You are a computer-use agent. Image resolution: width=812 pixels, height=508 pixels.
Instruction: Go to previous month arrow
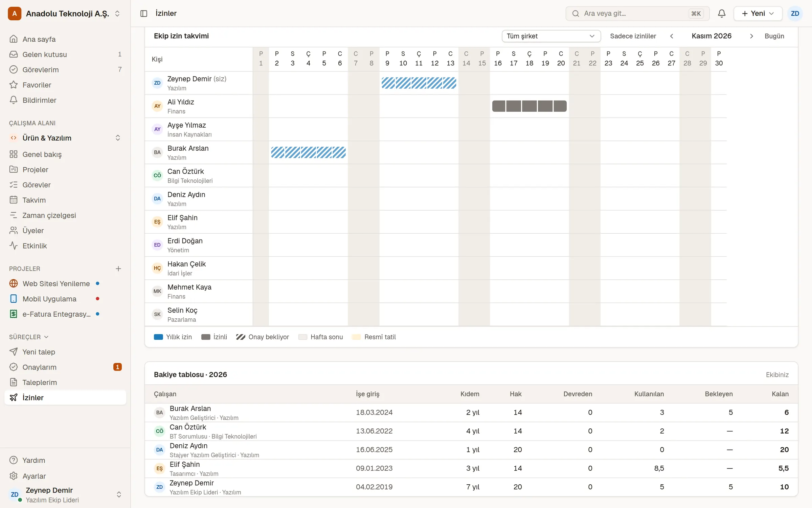tap(672, 36)
